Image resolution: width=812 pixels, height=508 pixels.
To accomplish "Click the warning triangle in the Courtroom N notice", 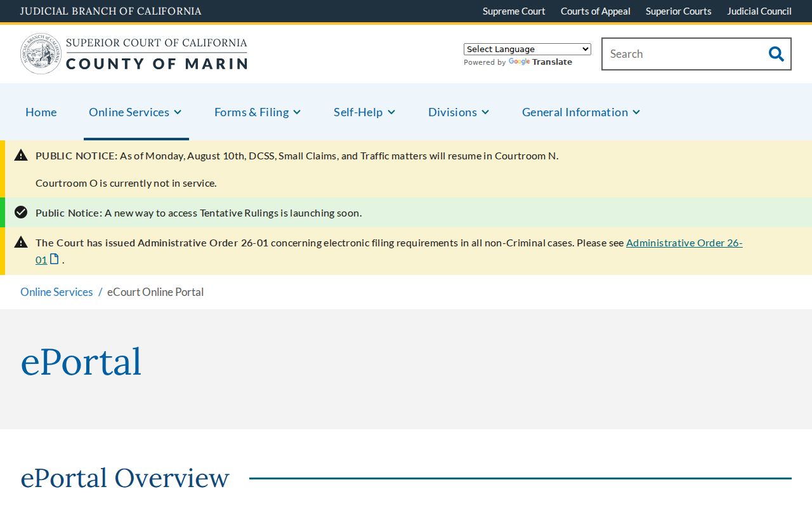I will 21,155.
